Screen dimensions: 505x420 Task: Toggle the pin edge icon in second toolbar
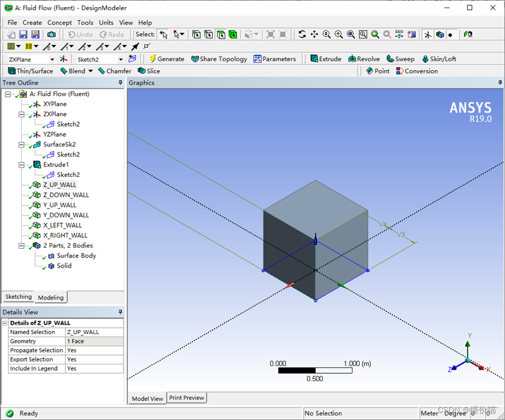(135, 46)
